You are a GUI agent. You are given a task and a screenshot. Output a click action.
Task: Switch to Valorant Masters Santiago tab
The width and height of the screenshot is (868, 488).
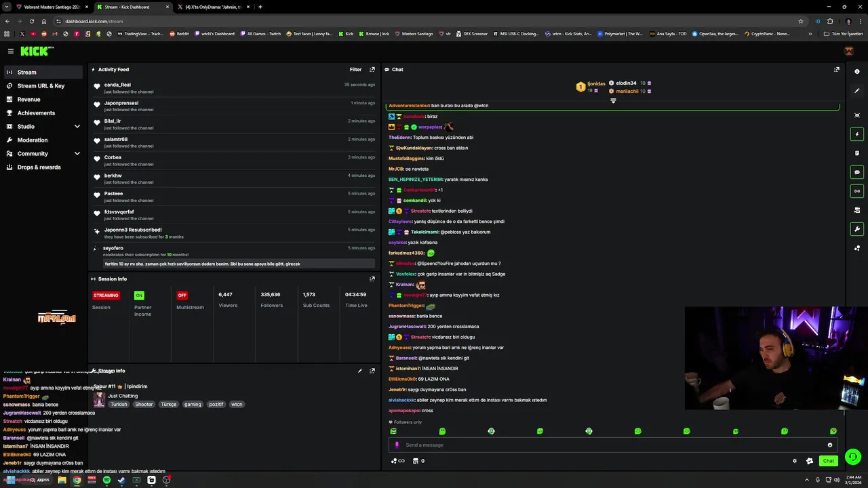[52, 7]
